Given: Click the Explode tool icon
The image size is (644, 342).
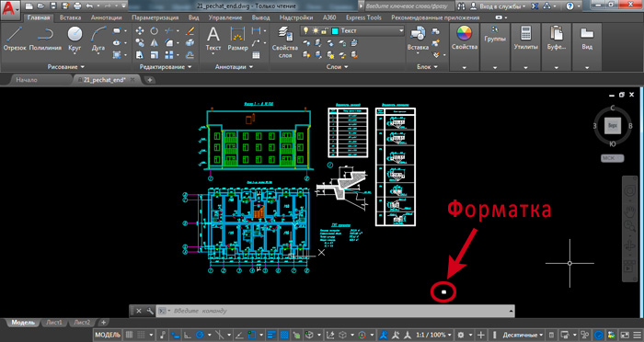Looking at the screenshot, I should coord(190,42).
